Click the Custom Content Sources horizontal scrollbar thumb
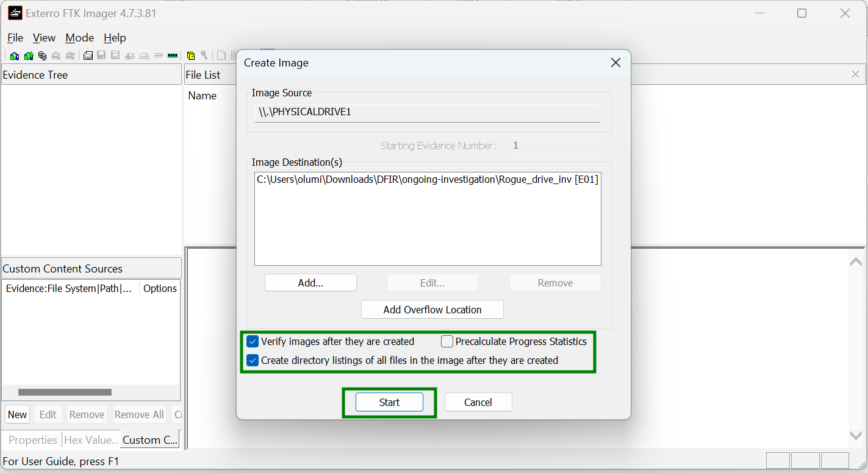Screen dimensions: 868x473 pos(65,392)
